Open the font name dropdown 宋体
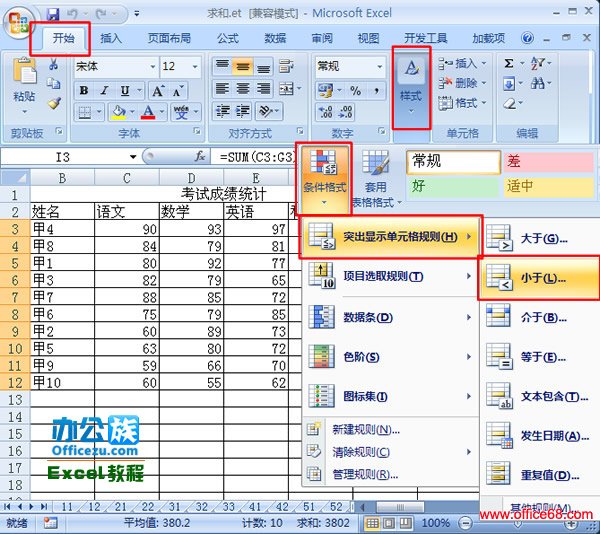This screenshot has height=534, width=600. (153, 67)
